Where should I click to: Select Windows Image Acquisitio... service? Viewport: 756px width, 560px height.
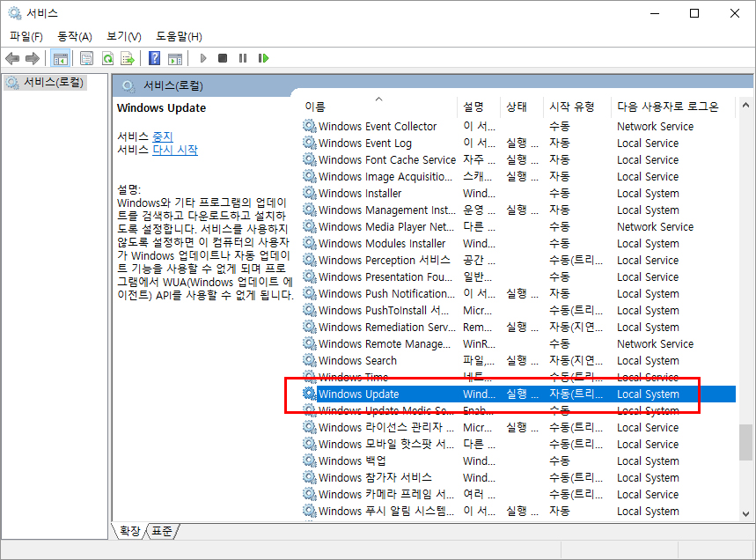pyautogui.click(x=518, y=176)
